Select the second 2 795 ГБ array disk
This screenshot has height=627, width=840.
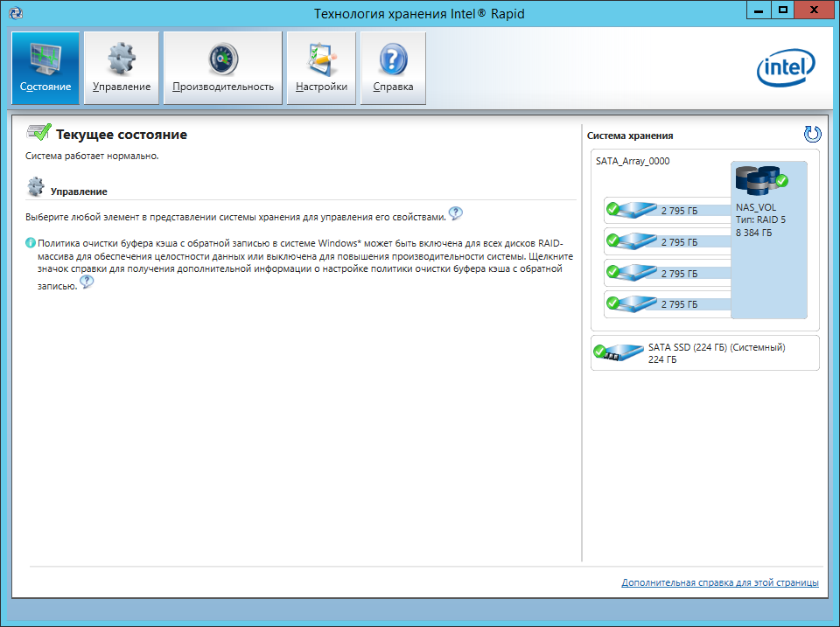click(x=668, y=242)
